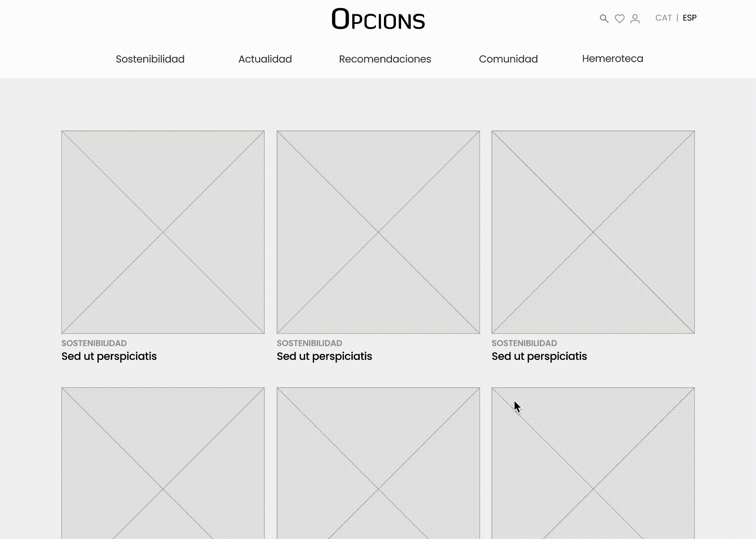Open search with the magnifying glass icon
This screenshot has height=539, width=756.
604,19
